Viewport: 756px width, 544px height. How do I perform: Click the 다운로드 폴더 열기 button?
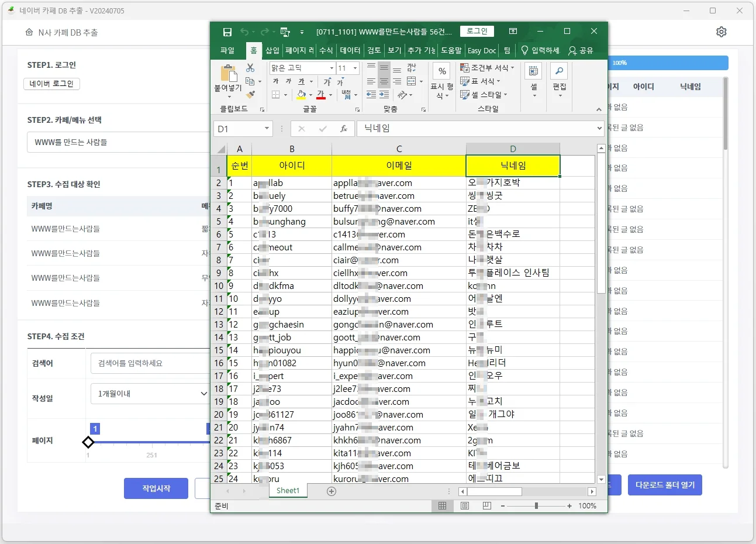665,485
